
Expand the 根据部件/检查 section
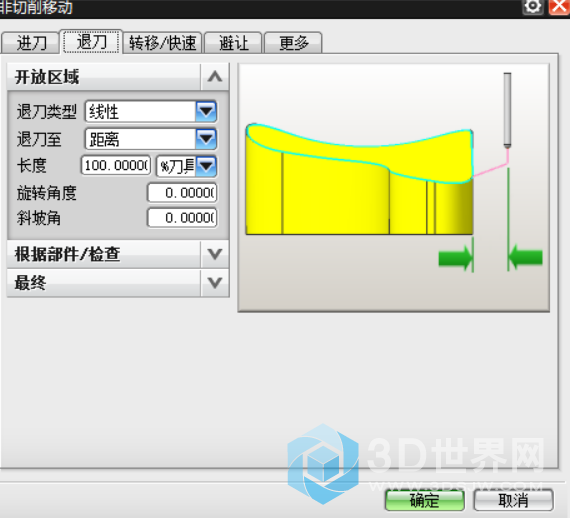[x=214, y=254]
